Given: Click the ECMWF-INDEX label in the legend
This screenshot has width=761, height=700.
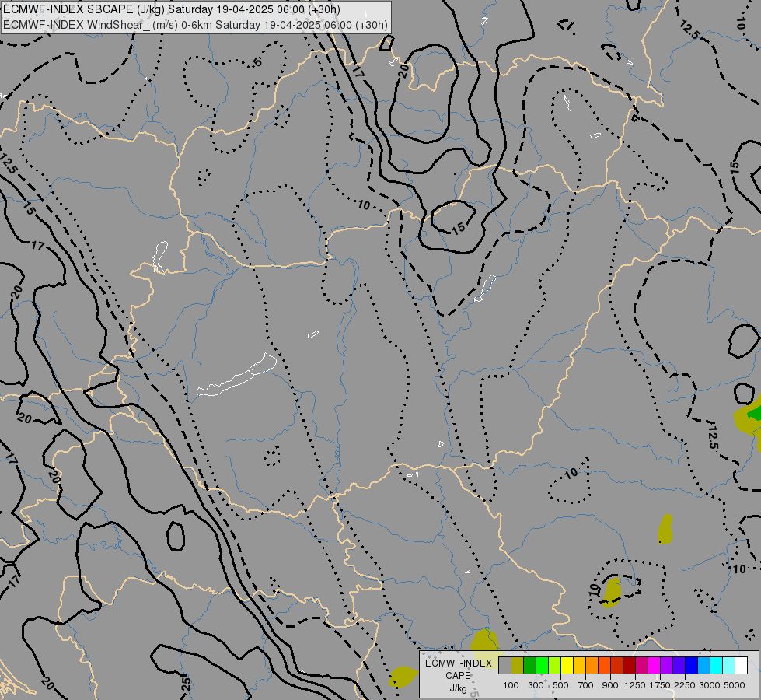Looking at the screenshot, I should tap(458, 663).
